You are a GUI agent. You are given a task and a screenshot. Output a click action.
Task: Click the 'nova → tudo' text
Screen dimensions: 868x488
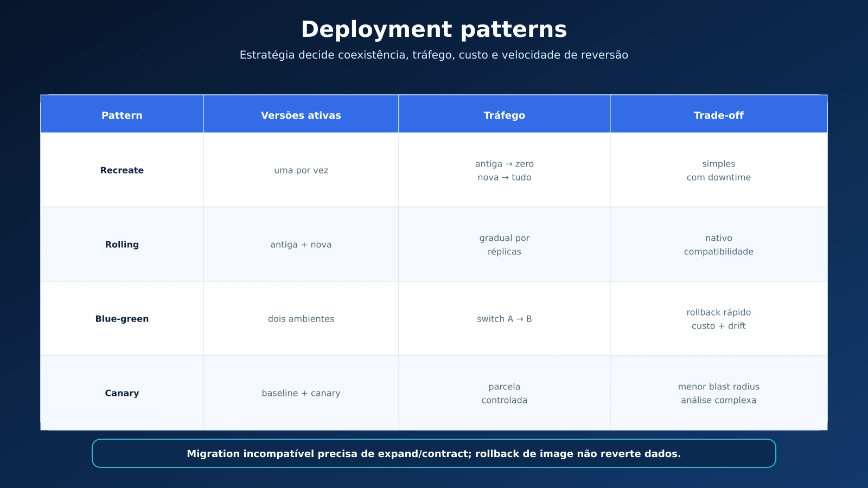(505, 177)
